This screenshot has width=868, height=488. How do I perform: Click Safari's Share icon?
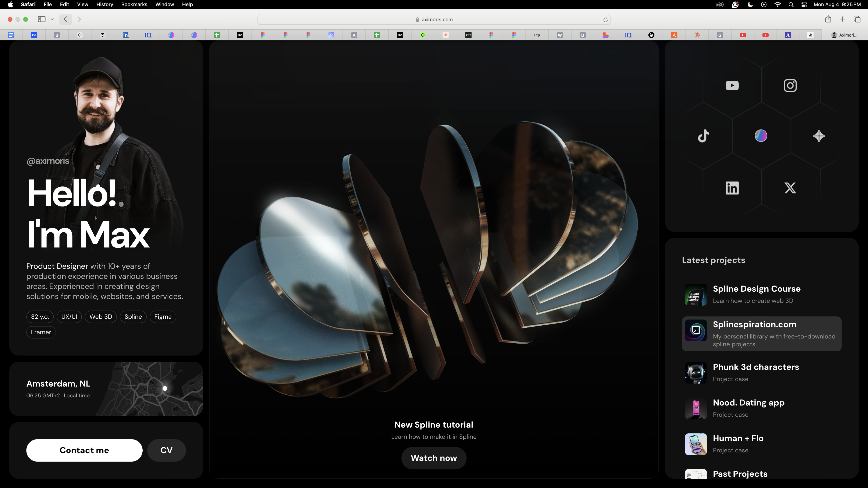pos(828,19)
